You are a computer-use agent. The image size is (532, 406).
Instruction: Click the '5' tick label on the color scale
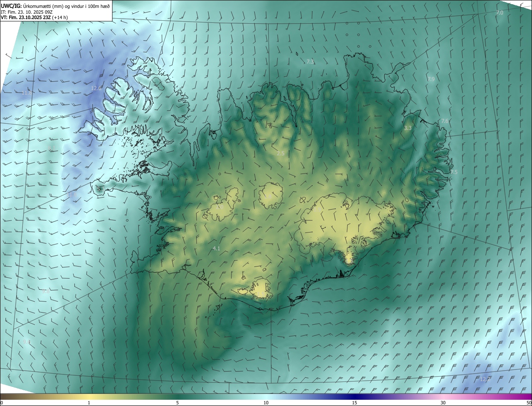click(177, 403)
